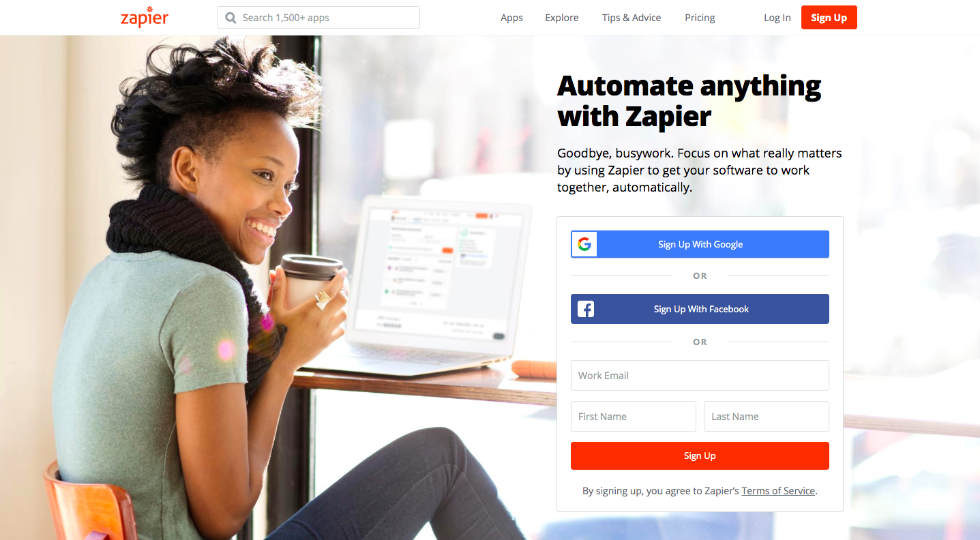
Task: Open the Terms of Service link
Action: (778, 491)
